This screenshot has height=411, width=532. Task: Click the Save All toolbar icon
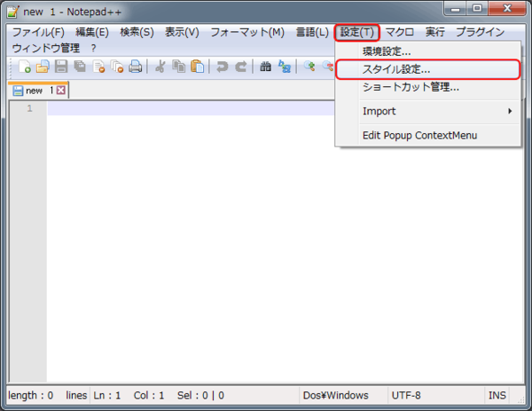pyautogui.click(x=80, y=67)
